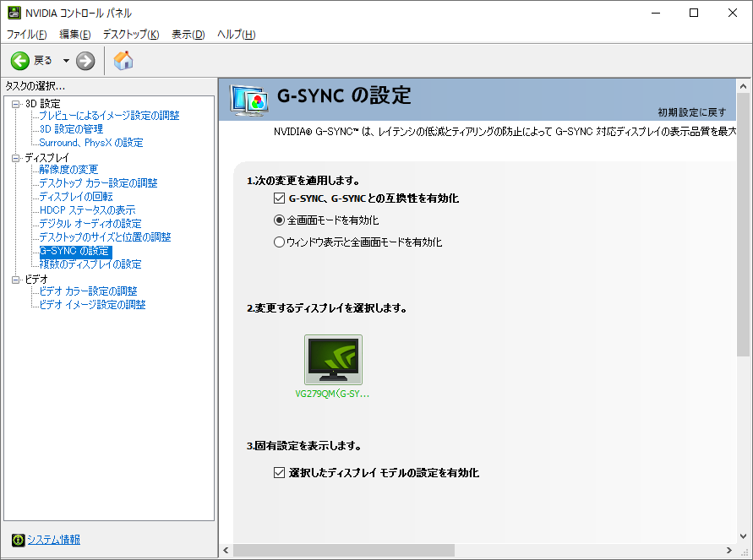Toggle G-SYNC、G-SYNCとの互換性を有効化 checkbox

pos(280,198)
